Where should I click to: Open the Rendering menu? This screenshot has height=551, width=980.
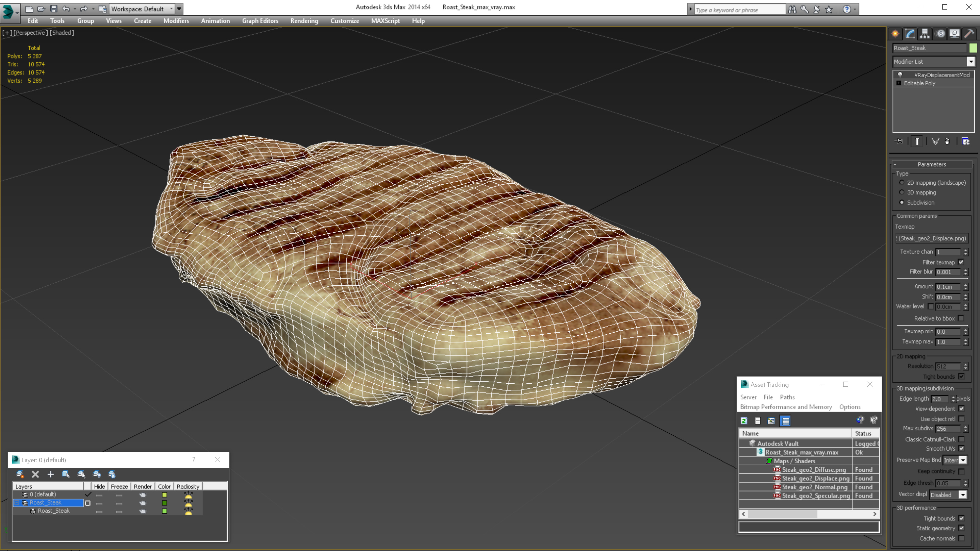304,21
